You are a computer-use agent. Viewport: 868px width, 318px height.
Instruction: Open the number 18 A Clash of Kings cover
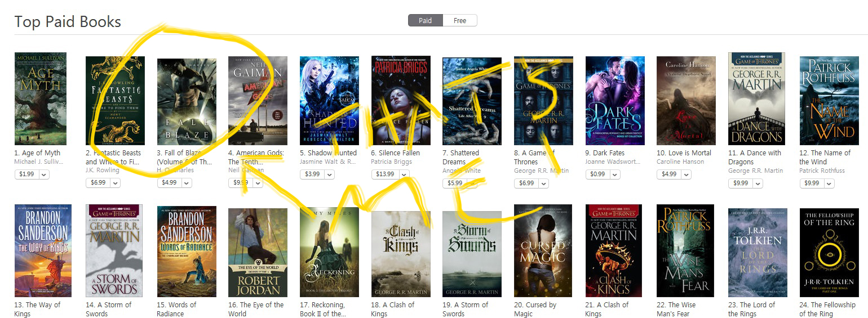pos(401,254)
